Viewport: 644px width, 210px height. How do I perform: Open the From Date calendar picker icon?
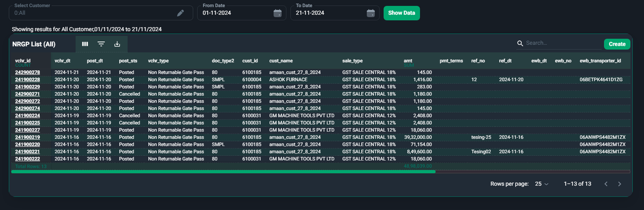coord(277,13)
